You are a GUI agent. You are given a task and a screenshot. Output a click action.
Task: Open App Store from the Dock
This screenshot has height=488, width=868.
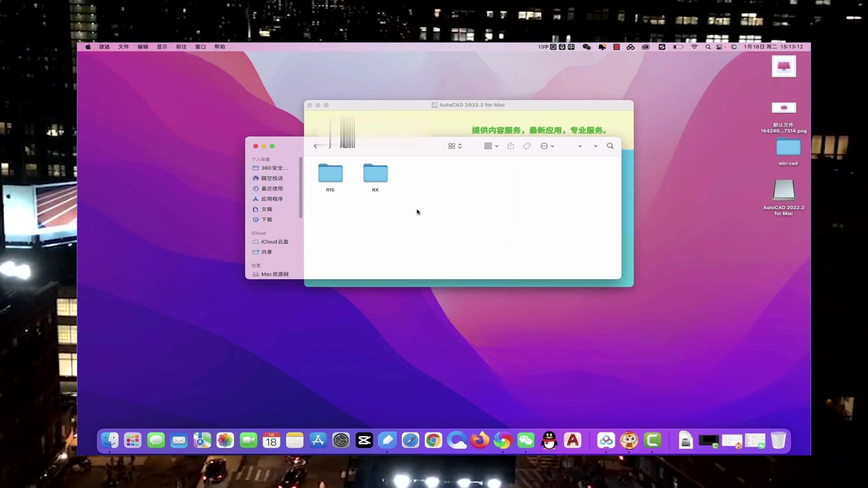[x=318, y=441]
